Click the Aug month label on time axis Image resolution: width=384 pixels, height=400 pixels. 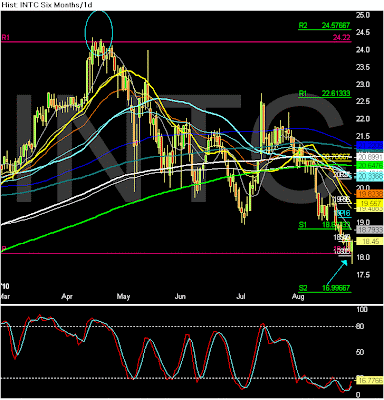(298, 297)
